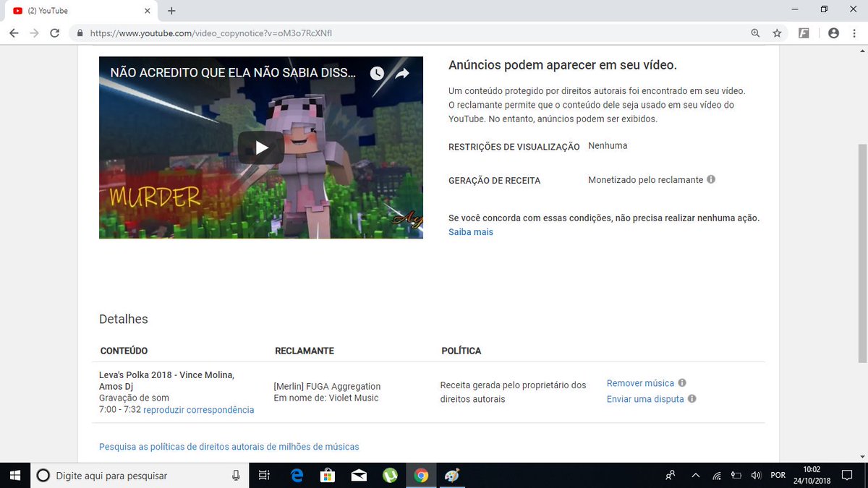Click the song title Leva's Polka 2018 text
This screenshot has height=488, width=868.
click(x=166, y=380)
